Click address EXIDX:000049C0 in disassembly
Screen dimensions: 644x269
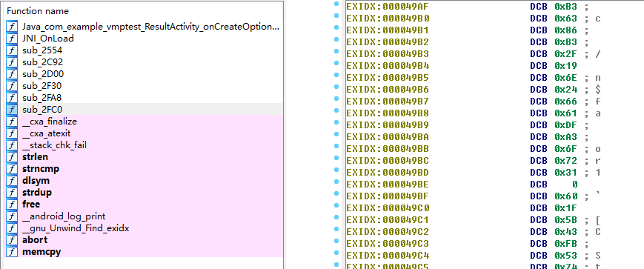point(388,208)
